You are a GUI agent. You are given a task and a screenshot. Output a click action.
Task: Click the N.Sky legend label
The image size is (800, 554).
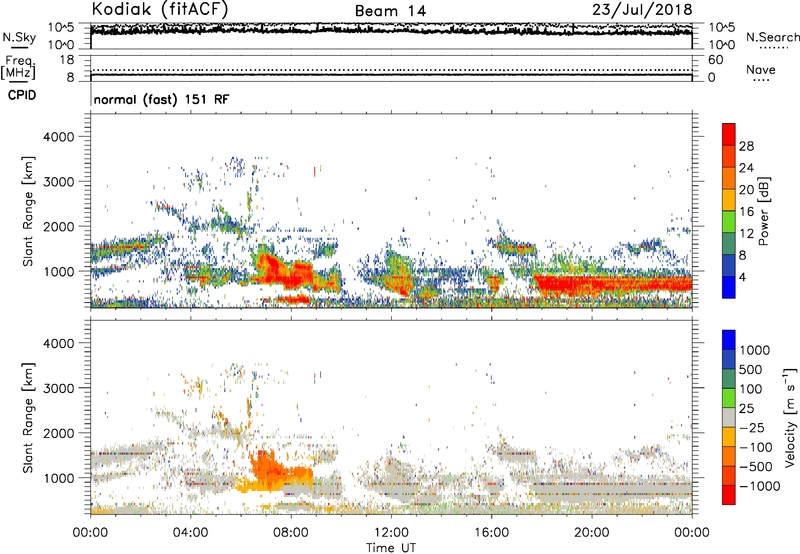(19, 37)
